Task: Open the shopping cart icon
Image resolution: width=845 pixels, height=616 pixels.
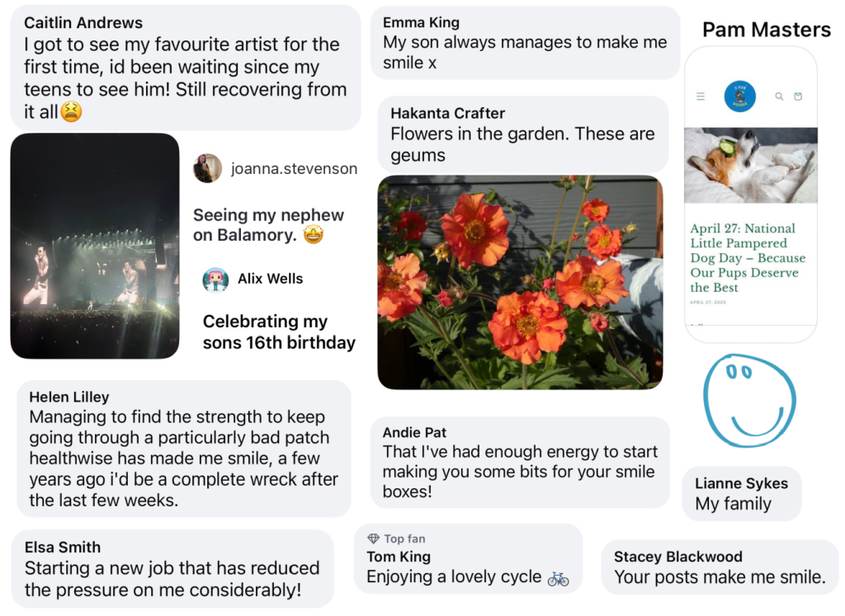Action: click(798, 96)
